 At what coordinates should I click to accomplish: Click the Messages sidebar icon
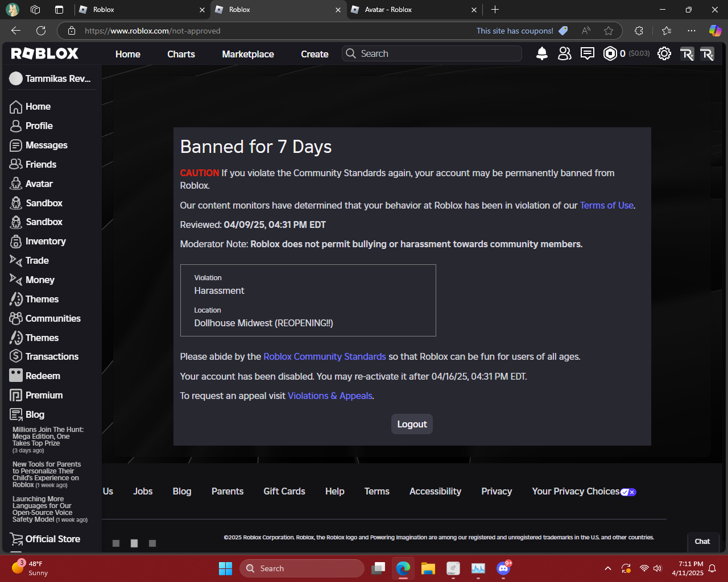coord(16,145)
